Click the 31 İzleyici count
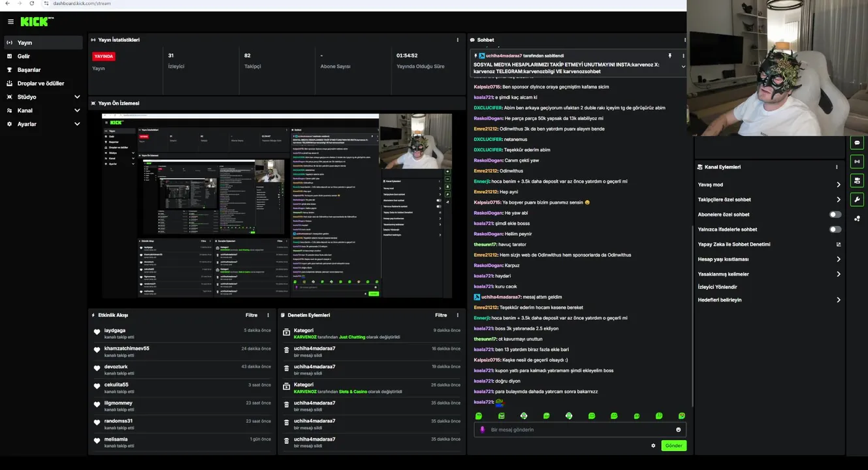The height and width of the screenshot is (470, 868). coord(171,55)
